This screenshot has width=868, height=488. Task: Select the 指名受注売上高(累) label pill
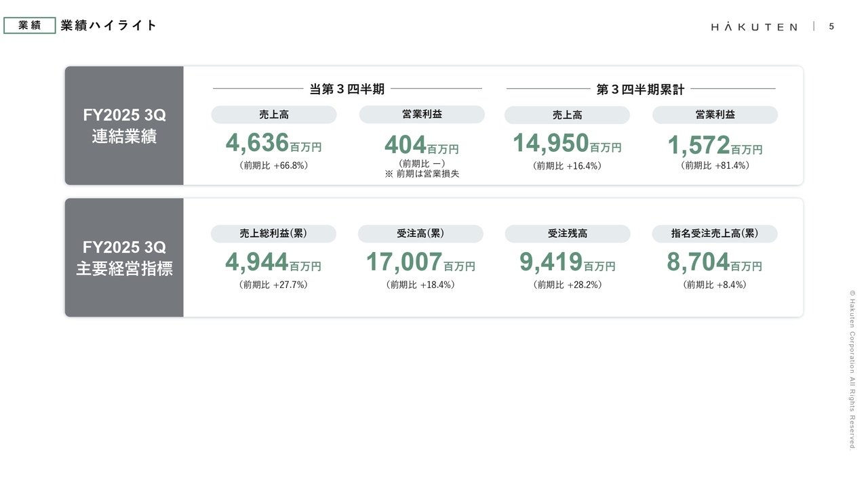pyautogui.click(x=715, y=233)
